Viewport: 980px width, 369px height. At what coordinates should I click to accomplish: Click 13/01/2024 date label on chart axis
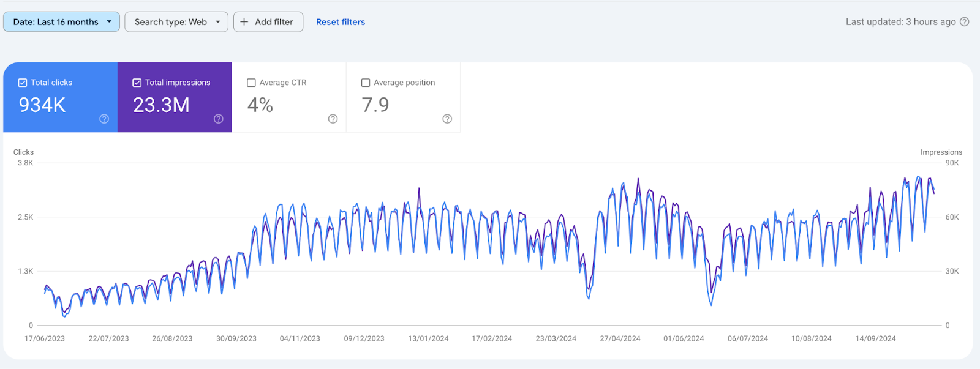tap(428, 338)
